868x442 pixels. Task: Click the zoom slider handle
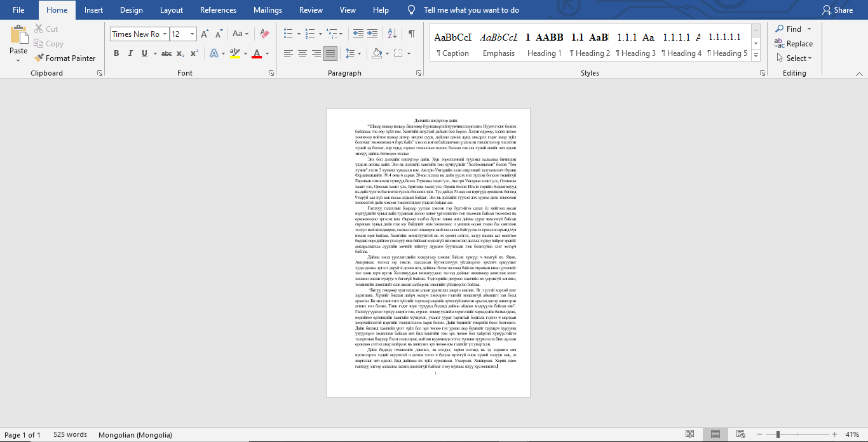778,434
